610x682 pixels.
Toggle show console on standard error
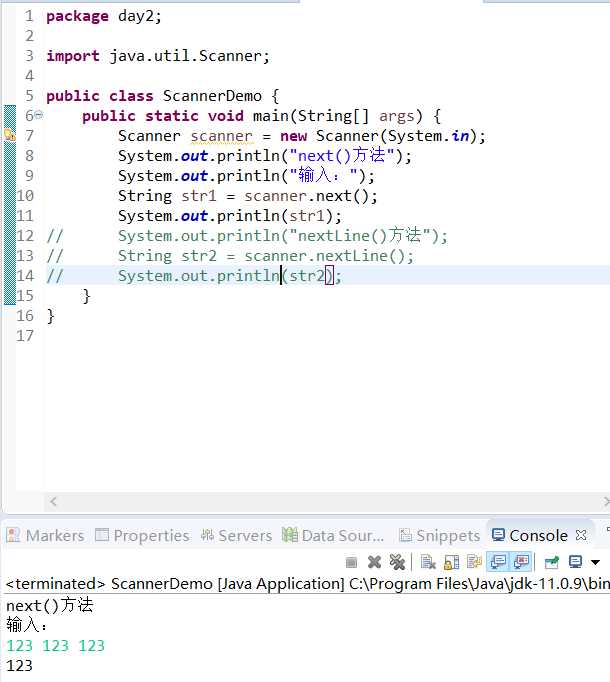[521, 562]
